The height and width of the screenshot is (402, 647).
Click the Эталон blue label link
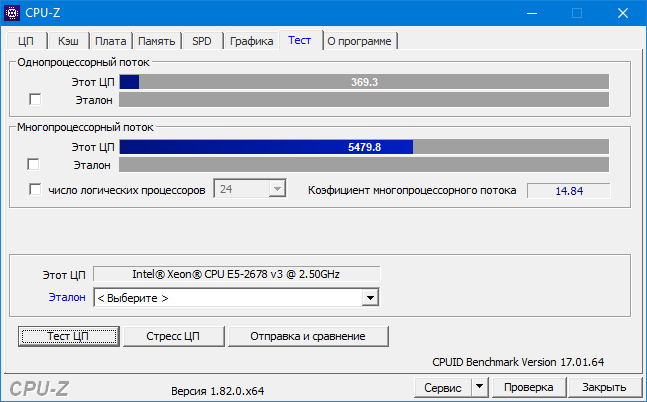point(67,297)
